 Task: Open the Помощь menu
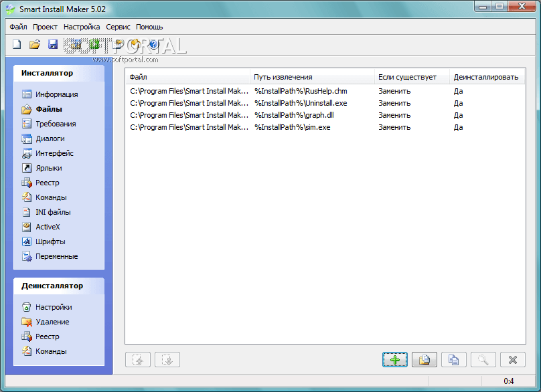click(149, 27)
